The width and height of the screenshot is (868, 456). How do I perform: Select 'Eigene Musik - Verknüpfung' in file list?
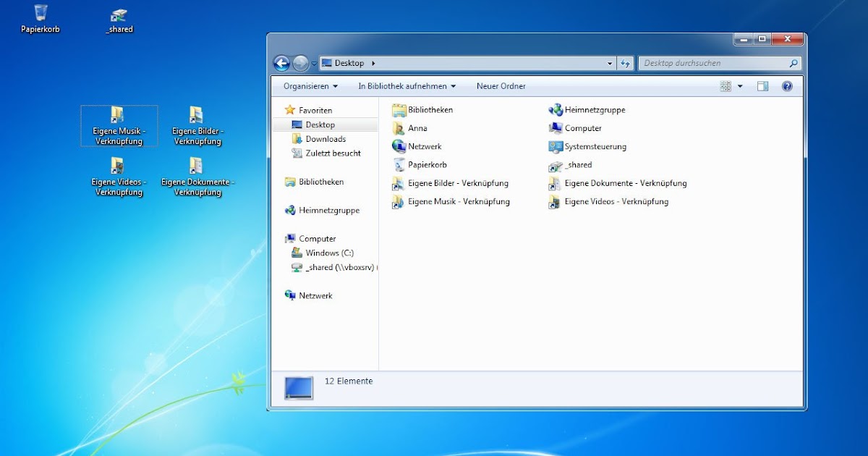(x=451, y=201)
